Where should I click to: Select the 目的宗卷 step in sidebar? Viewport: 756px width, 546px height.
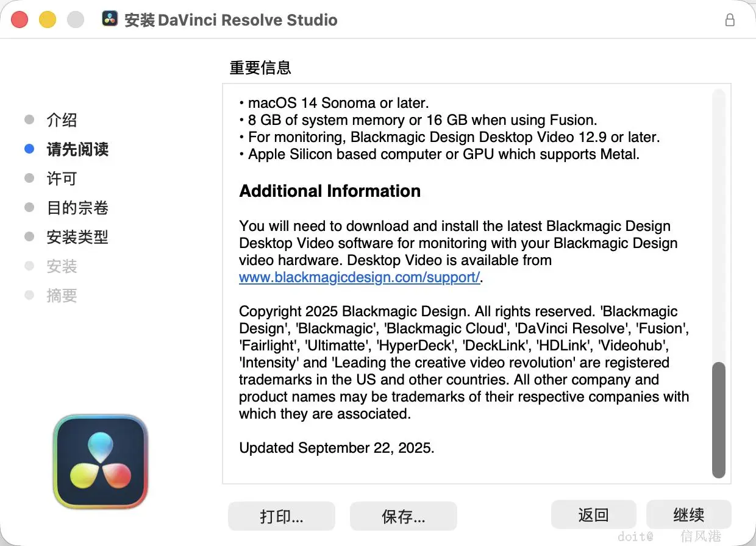(77, 208)
